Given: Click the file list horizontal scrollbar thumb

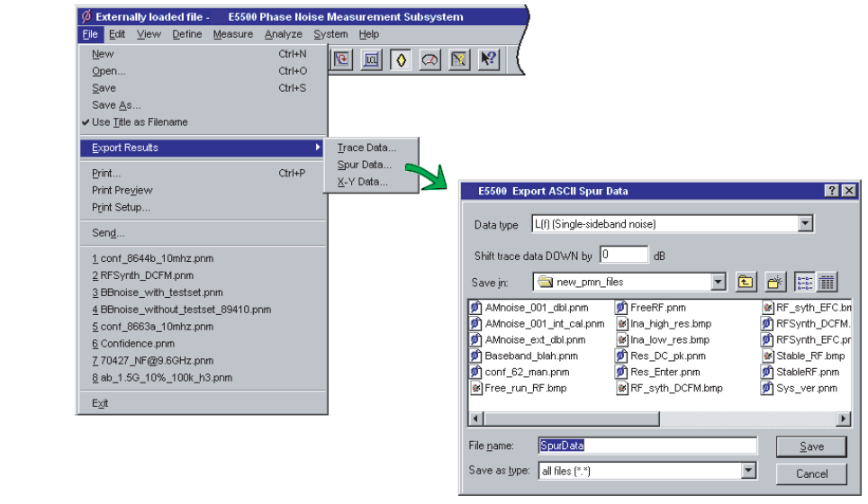Looking at the screenshot, I should tap(571, 418).
